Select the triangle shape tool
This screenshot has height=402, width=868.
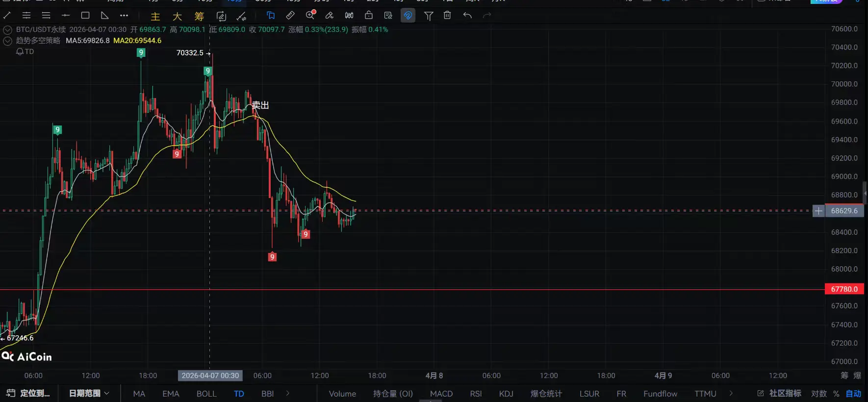point(104,16)
